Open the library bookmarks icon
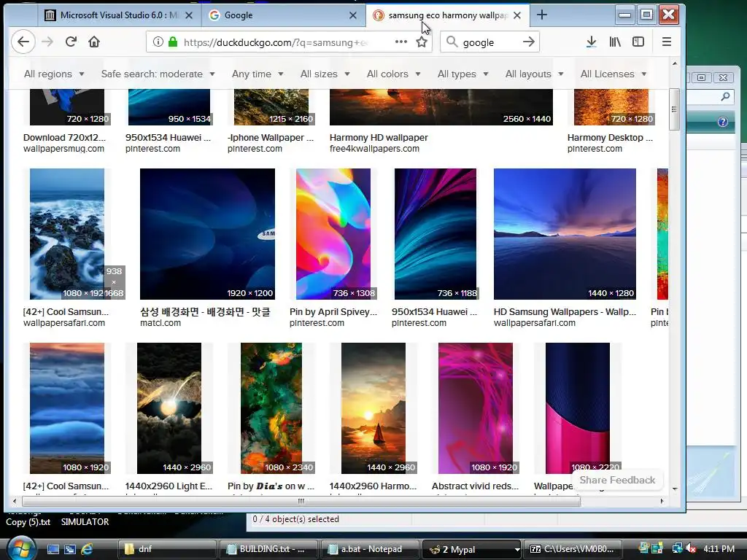This screenshot has height=560, width=747. coord(615,42)
